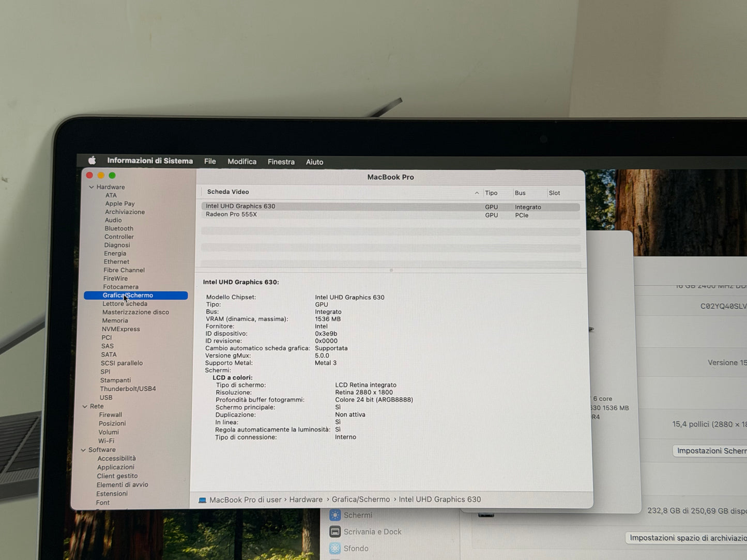Sort by Scheda Video column header
747x560 pixels.
pyautogui.click(x=228, y=192)
